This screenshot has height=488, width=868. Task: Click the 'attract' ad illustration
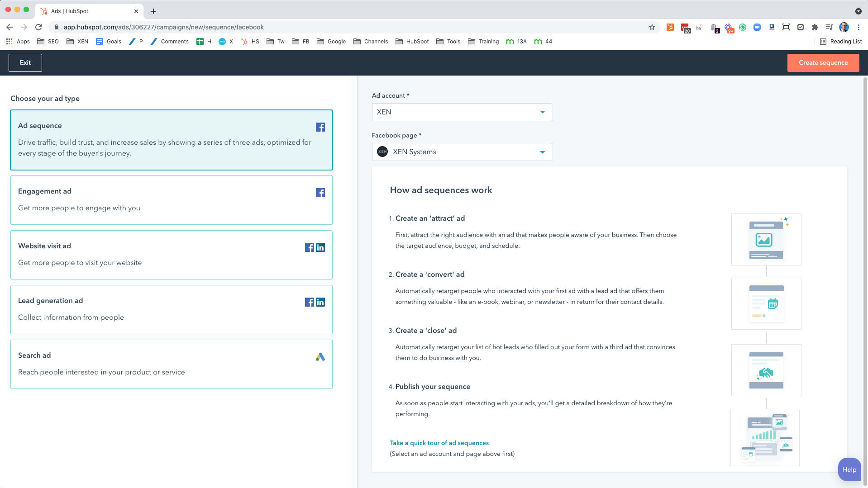point(766,239)
